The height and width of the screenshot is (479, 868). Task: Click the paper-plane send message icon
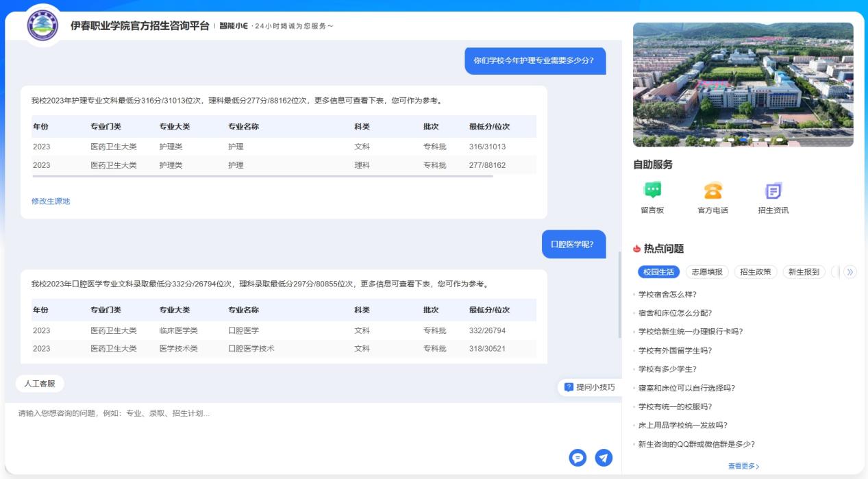pos(604,458)
